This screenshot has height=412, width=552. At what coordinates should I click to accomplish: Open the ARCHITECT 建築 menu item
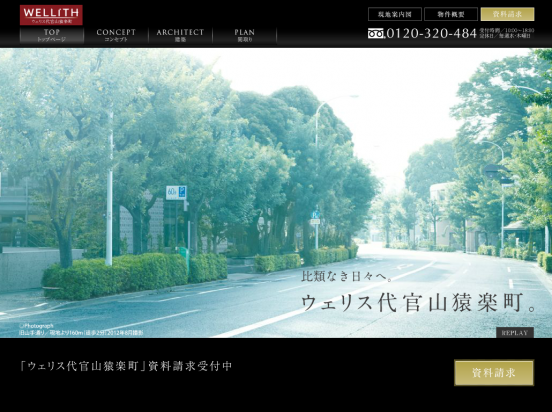180,35
